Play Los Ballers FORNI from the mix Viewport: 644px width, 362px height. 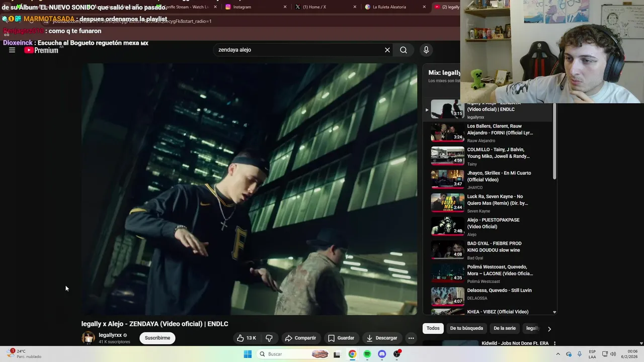pos(488,133)
